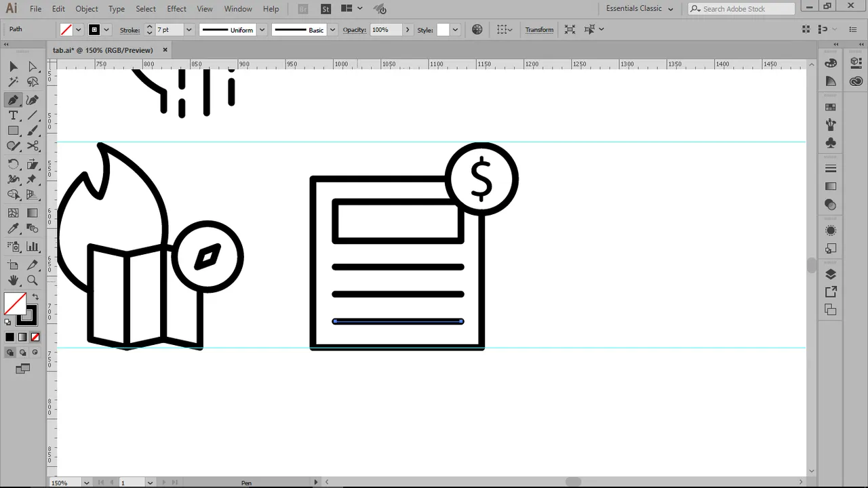Viewport: 868px width, 488px height.
Task: Select the Perspective Grid tool
Action: (x=32, y=195)
